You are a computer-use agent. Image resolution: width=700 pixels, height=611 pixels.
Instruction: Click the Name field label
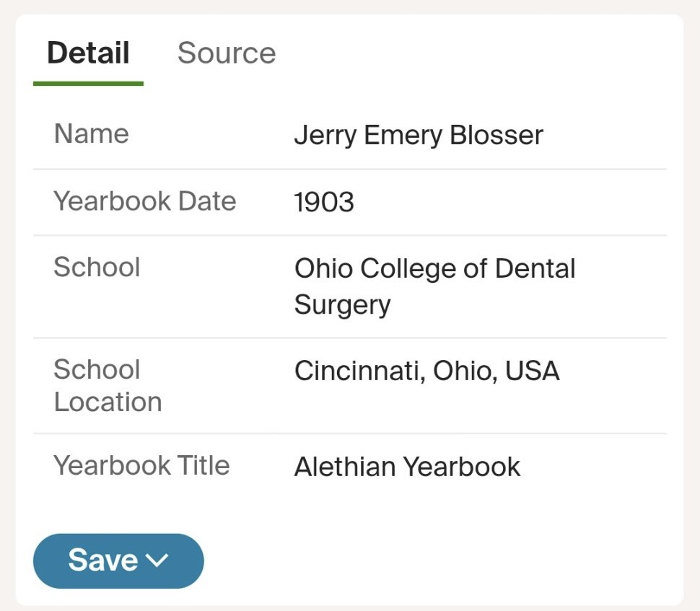[x=91, y=134]
